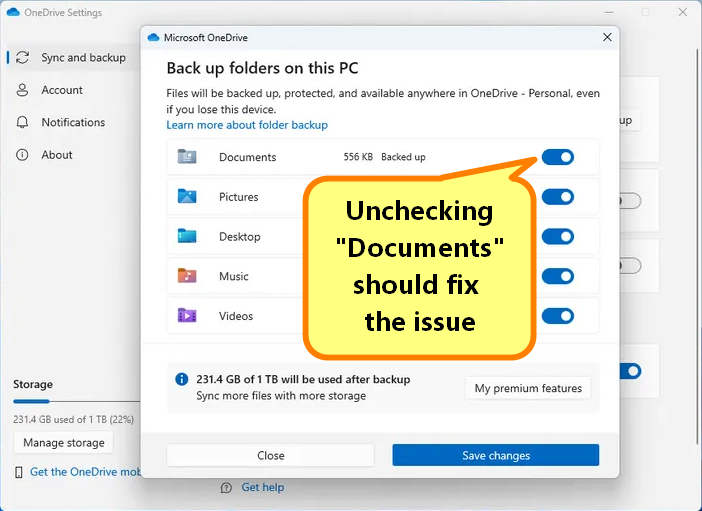Click the Storage heading in settings sidebar
This screenshot has width=702, height=511.
(x=33, y=384)
